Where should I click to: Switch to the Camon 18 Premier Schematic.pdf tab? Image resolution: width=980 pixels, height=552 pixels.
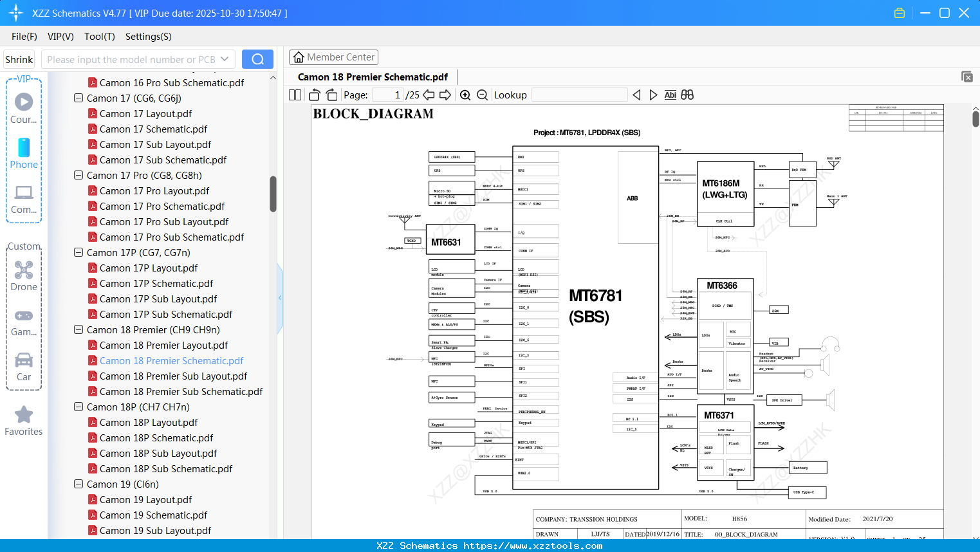pos(372,77)
